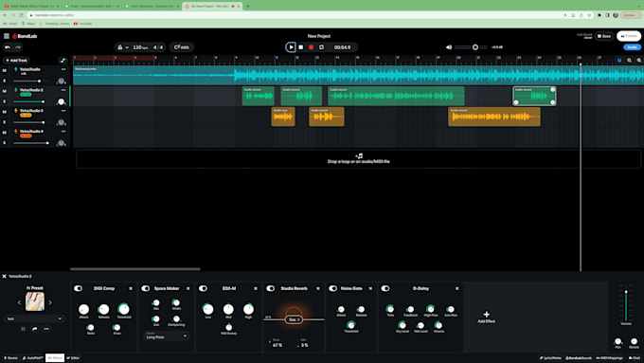Image resolution: width=644 pixels, height=363 pixels.
Task: Toggle the Noise Gate effect on/off
Action: point(332,288)
